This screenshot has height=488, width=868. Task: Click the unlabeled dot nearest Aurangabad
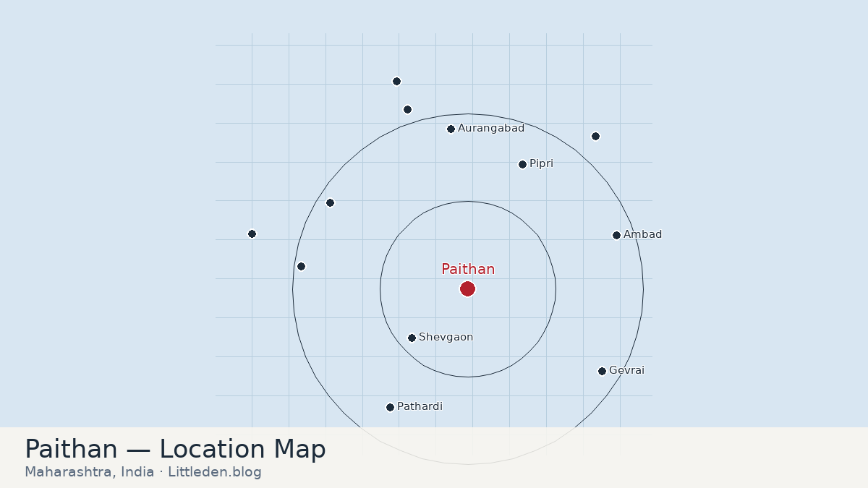click(x=407, y=110)
